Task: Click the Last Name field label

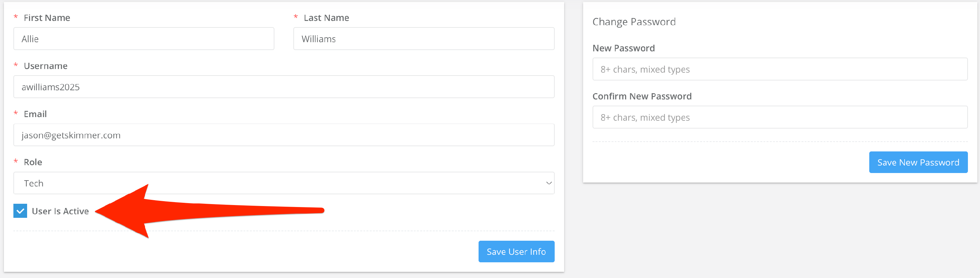Action: click(326, 18)
